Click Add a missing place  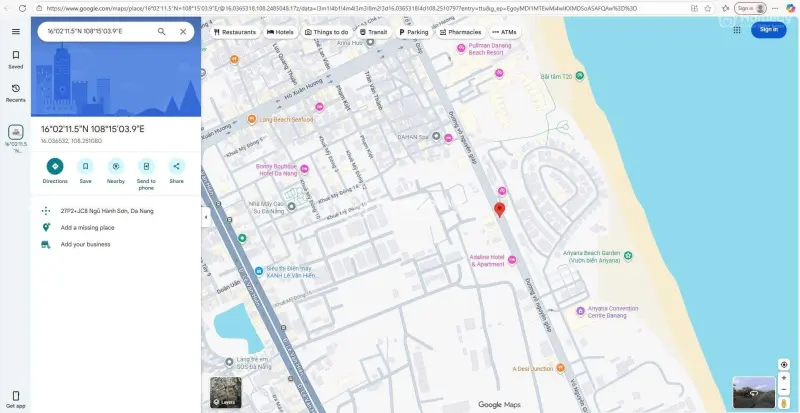87,227
